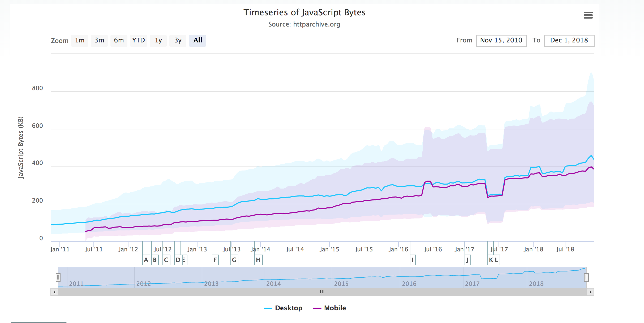
Task: Click flag marker I below axis
Action: coord(412,260)
